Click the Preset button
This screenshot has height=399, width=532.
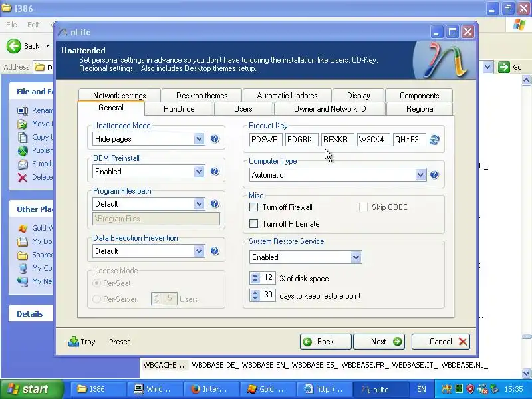pos(119,342)
